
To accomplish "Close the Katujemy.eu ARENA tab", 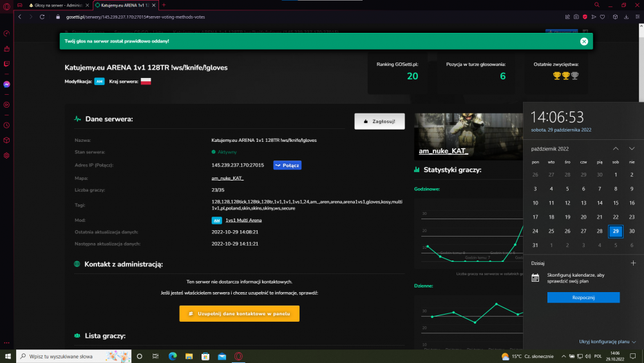I will point(154,5).
